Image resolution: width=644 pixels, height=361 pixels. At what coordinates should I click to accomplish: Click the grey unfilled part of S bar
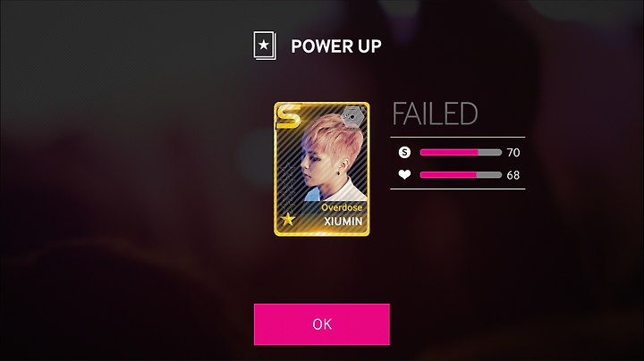[x=489, y=152]
